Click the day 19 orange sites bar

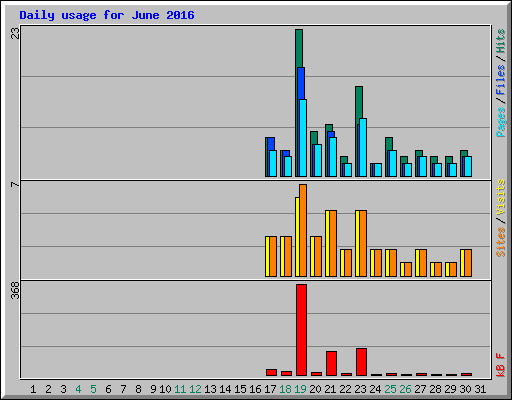tap(303, 230)
